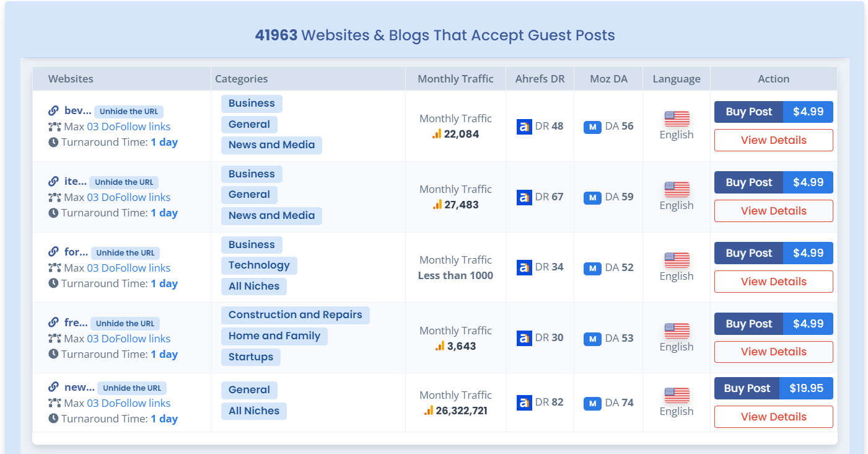Click the US flag in the fre... row
Viewport: 868px width, 454px height.
coord(677,331)
